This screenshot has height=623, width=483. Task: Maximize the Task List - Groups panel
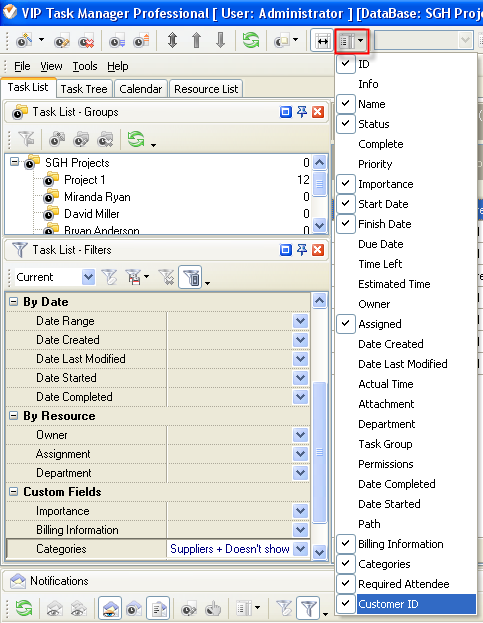point(286,112)
